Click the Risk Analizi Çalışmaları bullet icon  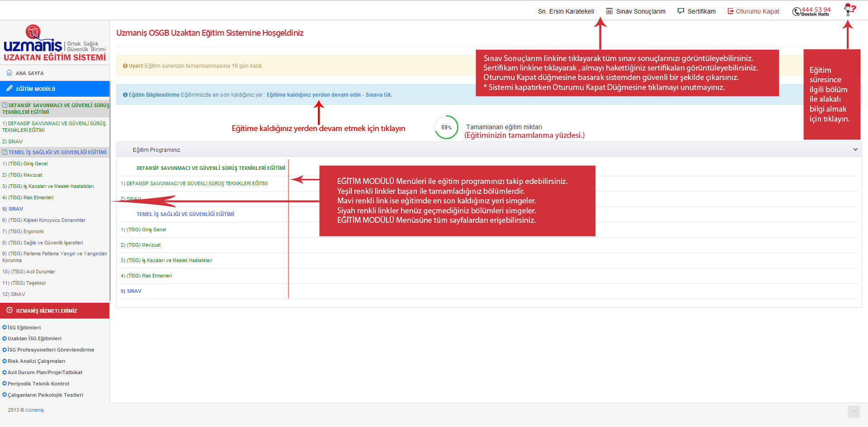click(5, 361)
